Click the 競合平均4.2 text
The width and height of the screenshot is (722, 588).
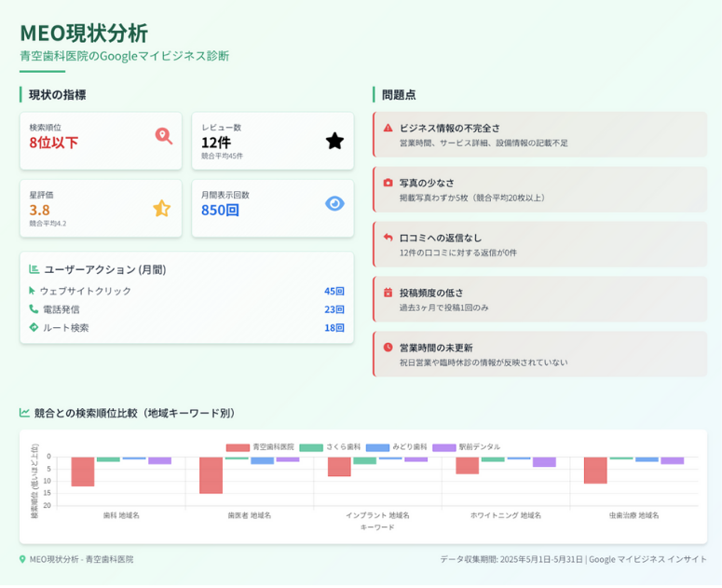[48, 224]
